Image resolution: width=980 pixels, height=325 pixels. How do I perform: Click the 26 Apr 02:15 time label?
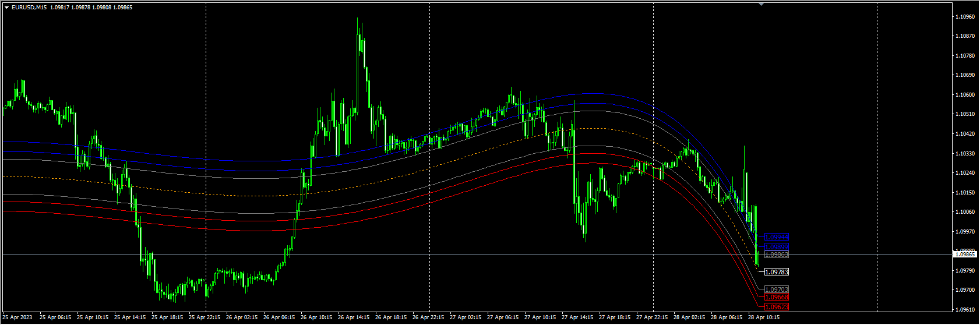[x=242, y=317]
